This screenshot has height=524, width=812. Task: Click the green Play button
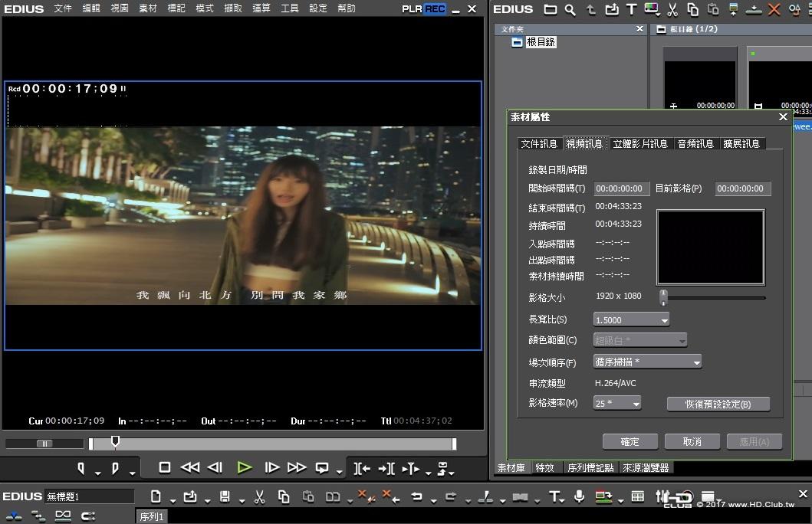tap(245, 467)
